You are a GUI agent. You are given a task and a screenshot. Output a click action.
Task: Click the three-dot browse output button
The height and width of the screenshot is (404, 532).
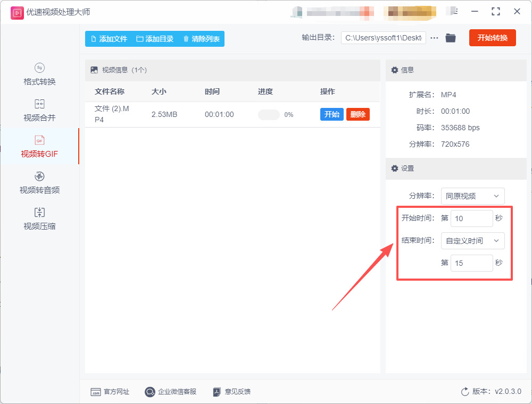coord(434,38)
